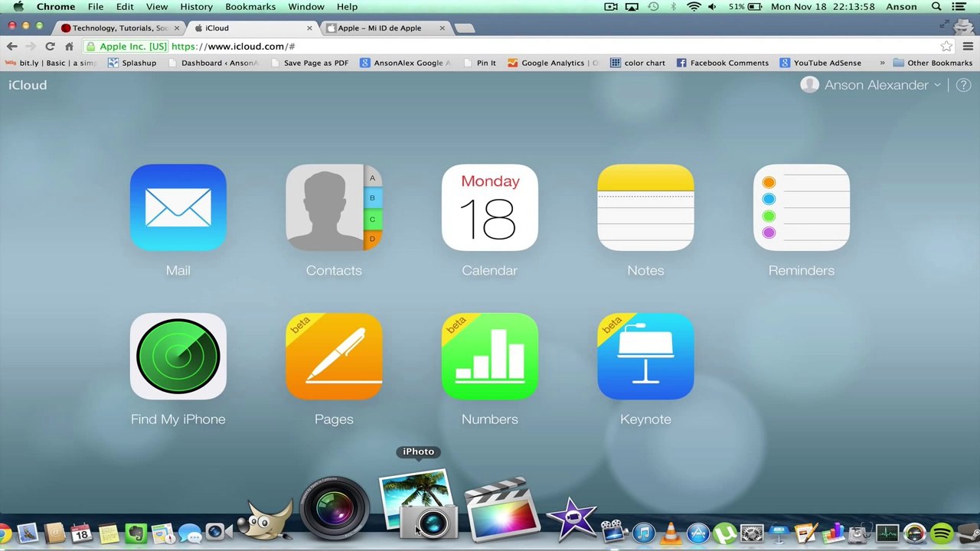The image size is (980, 551).
Task: Open the YouTube AdSense bookmark
Action: (820, 63)
